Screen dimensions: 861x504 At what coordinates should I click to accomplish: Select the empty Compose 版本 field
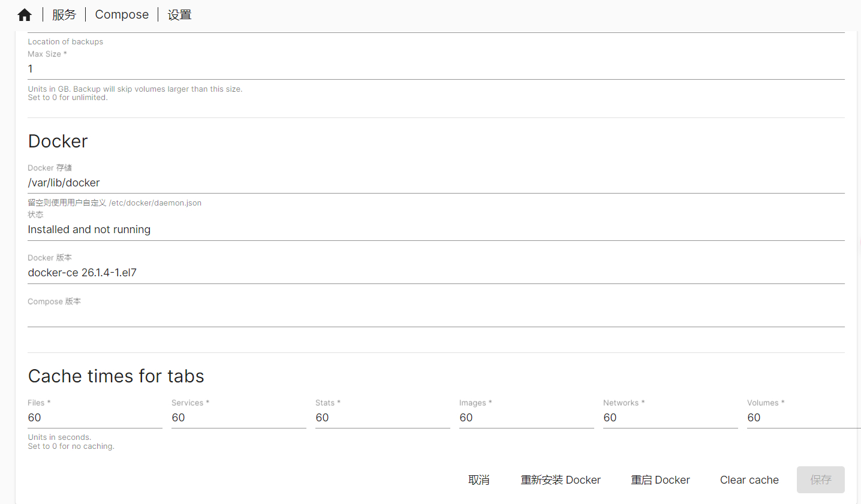[x=436, y=316]
